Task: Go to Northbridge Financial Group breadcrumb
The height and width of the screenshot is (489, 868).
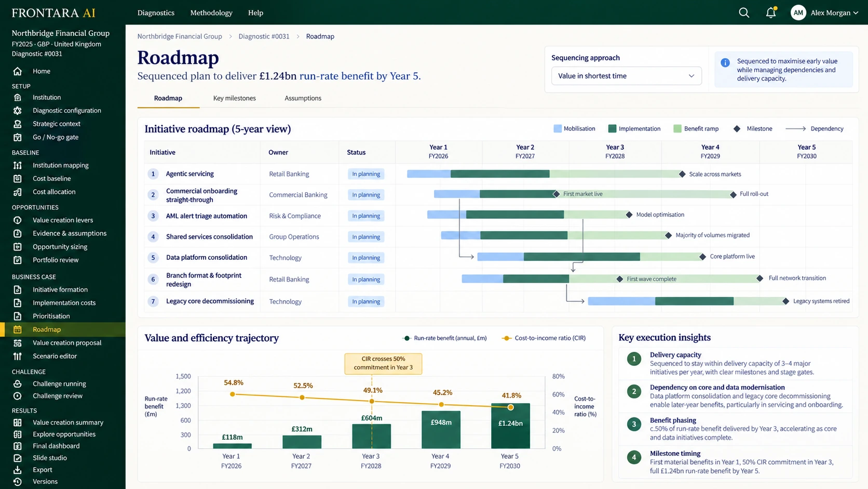Action: click(180, 36)
